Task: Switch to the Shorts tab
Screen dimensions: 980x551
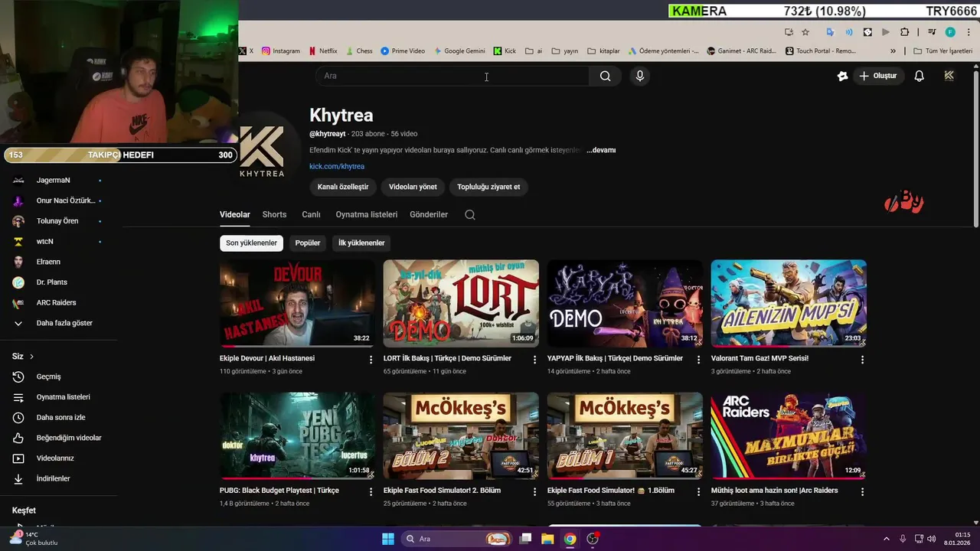Action: pos(274,214)
